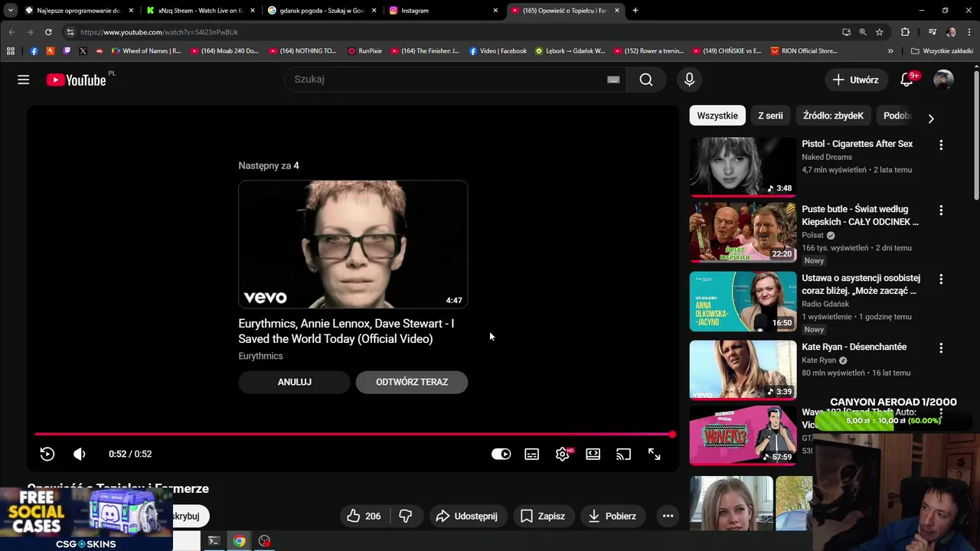This screenshot has width=980, height=551.
Task: Open options for Kate Ryan - Désenchantée
Action: click(x=941, y=347)
